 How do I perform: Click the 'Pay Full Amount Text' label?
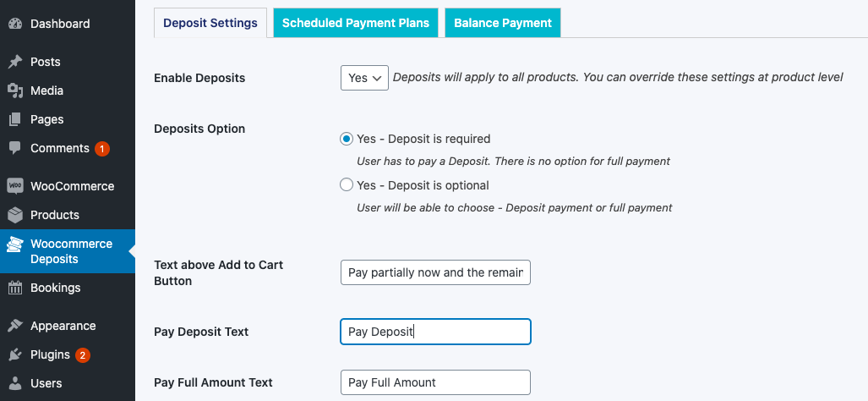pyautogui.click(x=213, y=382)
